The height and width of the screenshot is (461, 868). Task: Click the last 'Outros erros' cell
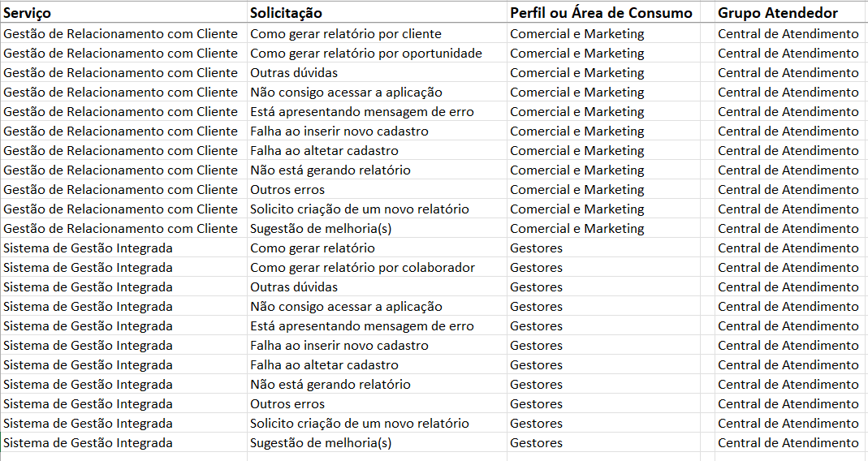pyautogui.click(x=287, y=404)
